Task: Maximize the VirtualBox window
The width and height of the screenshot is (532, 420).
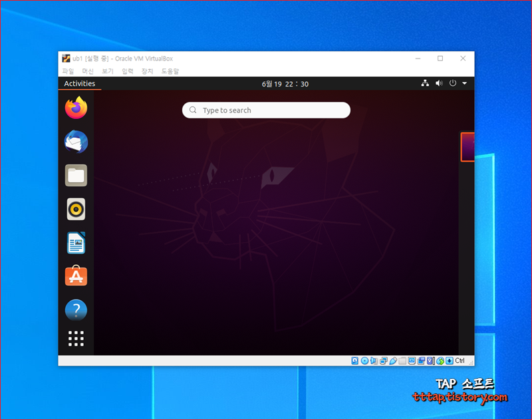Action: coord(440,59)
